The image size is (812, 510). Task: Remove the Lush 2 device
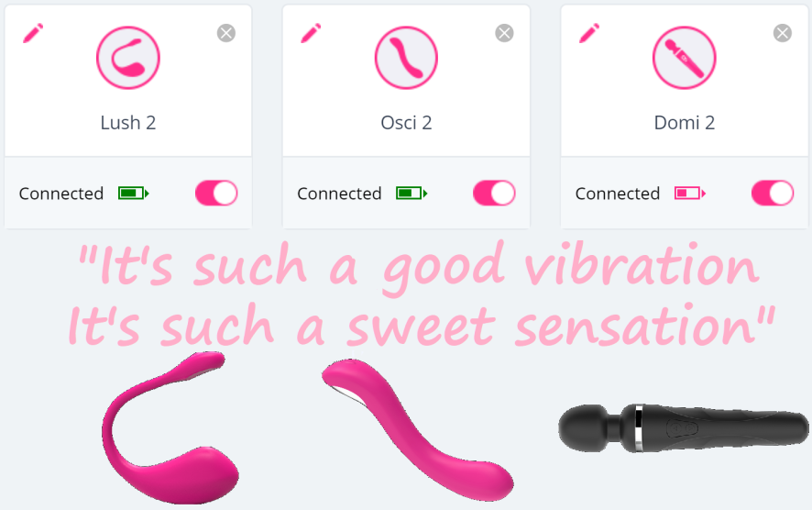226,33
